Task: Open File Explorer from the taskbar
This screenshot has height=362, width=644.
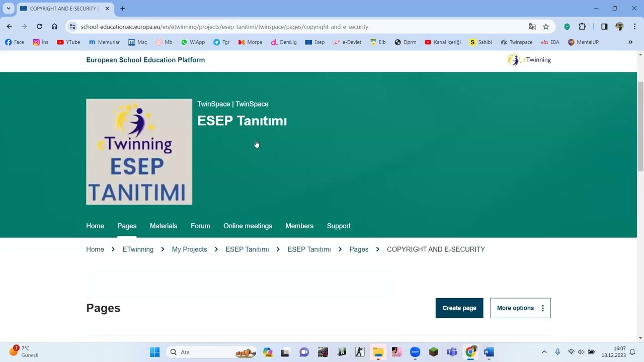Action: [x=378, y=352]
